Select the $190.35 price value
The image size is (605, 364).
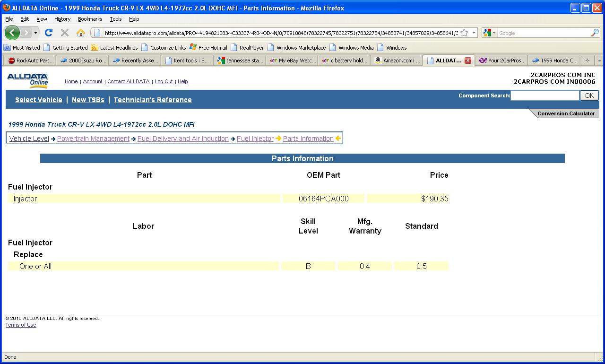click(435, 199)
